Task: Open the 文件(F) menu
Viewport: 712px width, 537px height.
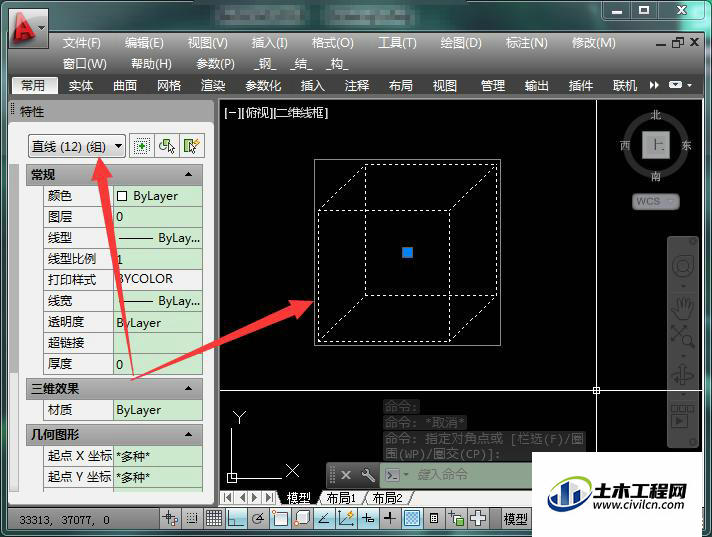Action: [x=81, y=43]
